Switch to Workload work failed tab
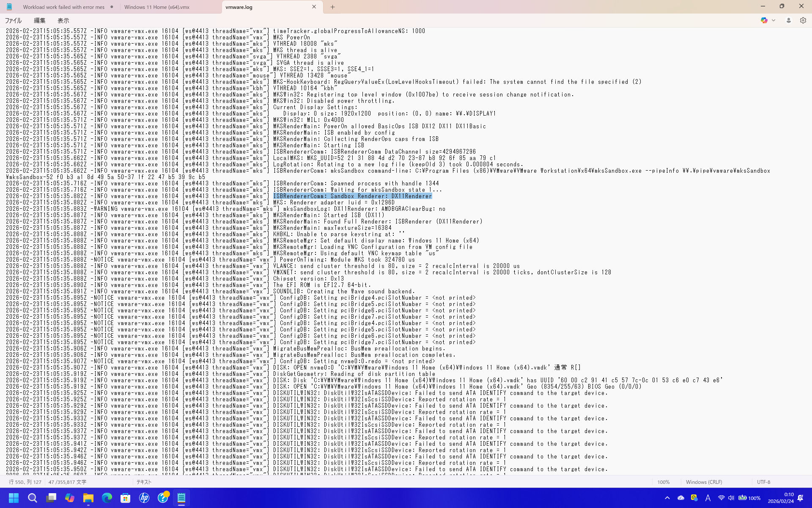 pos(63,7)
